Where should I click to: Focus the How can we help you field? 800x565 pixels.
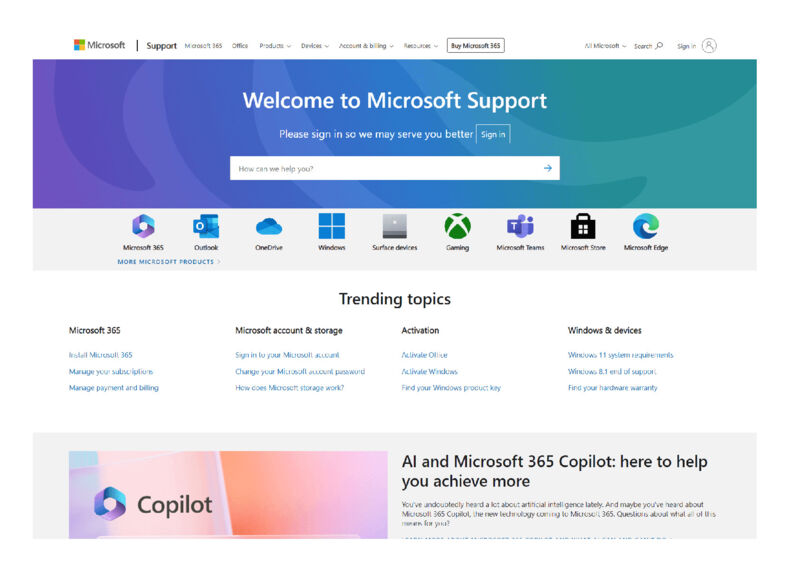pyautogui.click(x=394, y=168)
